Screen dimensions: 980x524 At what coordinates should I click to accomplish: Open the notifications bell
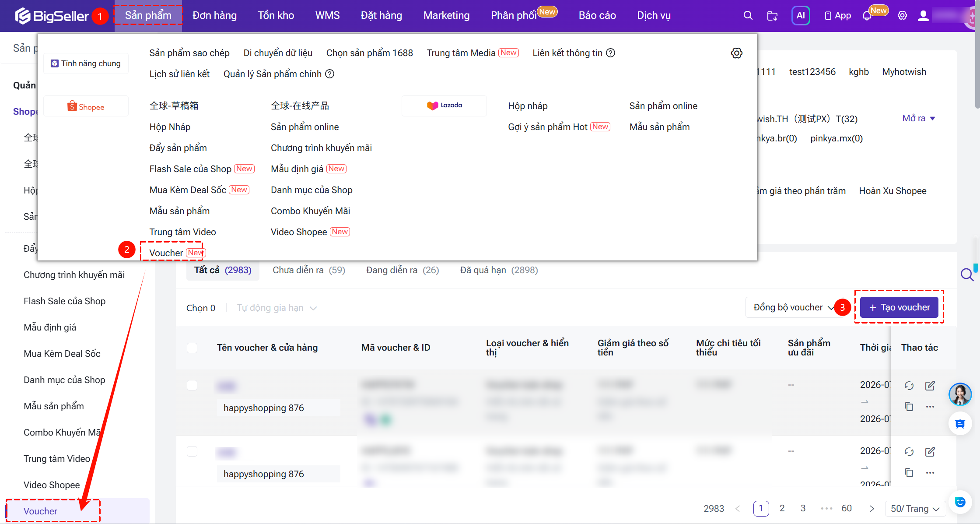(x=867, y=16)
